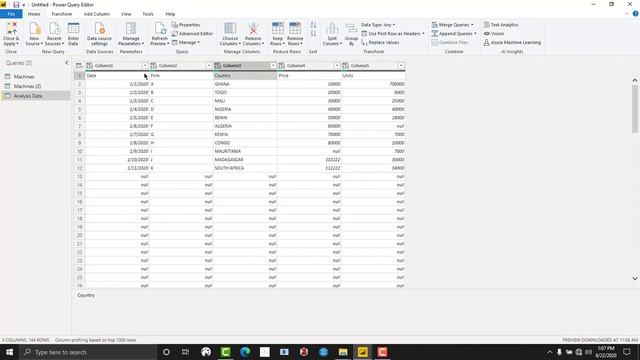Open the notification center icon

[x=627, y=352]
